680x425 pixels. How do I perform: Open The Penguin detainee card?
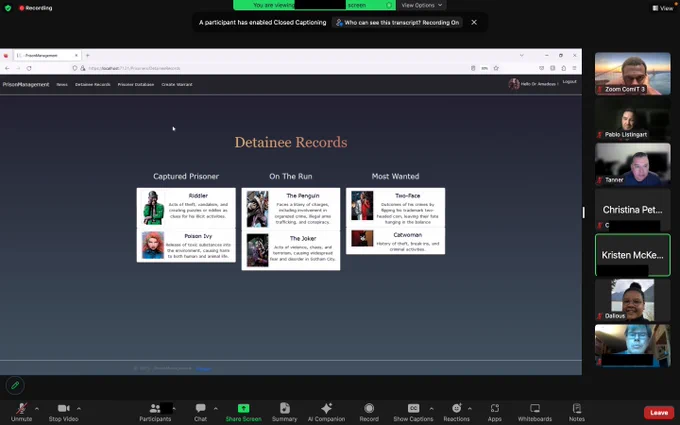tap(291, 209)
